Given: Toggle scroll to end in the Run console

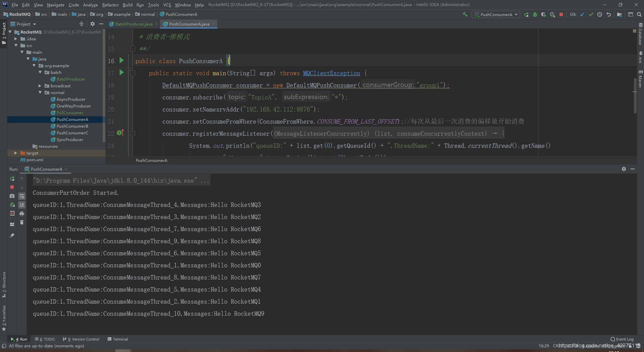Looking at the screenshot, I should click(x=22, y=205).
